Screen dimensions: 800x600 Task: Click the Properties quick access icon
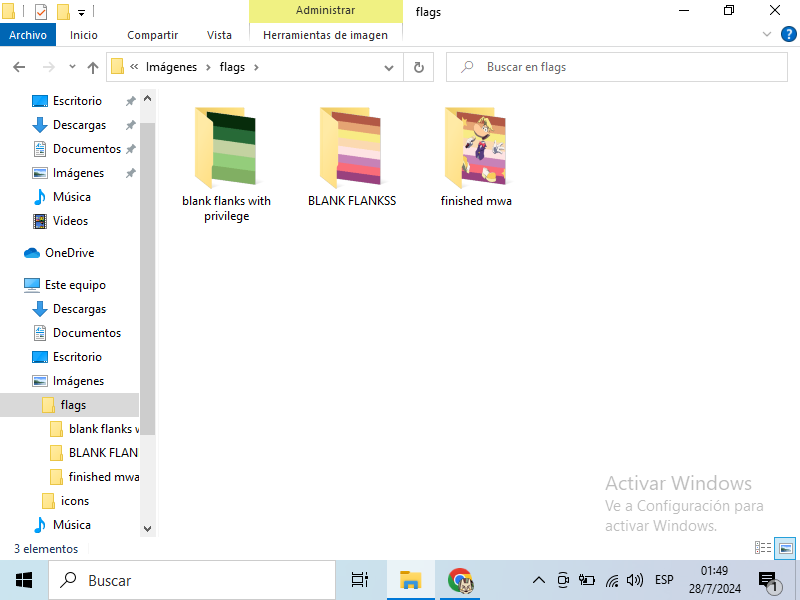[41, 11]
